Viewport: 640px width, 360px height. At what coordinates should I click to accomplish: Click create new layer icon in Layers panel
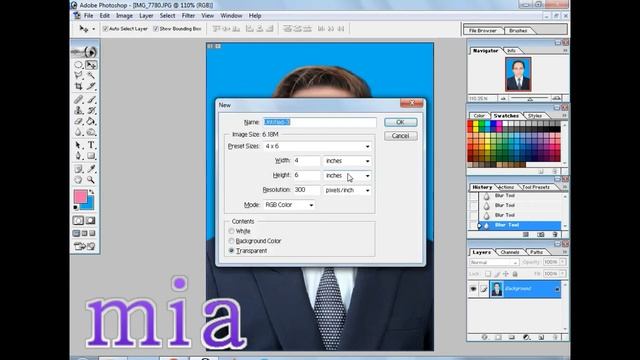(541, 338)
